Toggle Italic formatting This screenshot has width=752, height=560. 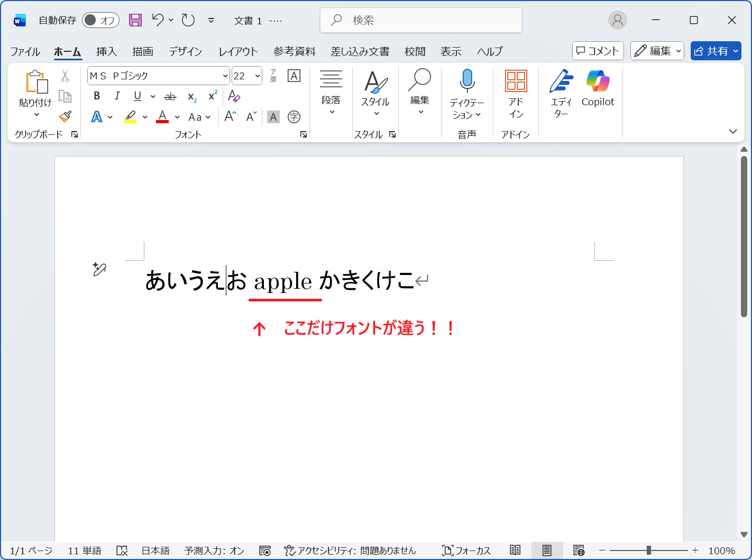(117, 96)
